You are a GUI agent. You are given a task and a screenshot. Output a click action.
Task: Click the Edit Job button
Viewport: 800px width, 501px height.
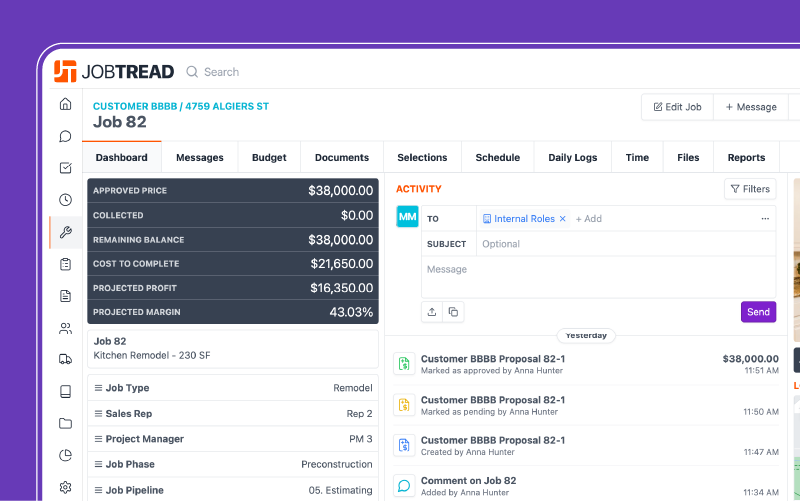pyautogui.click(x=677, y=107)
